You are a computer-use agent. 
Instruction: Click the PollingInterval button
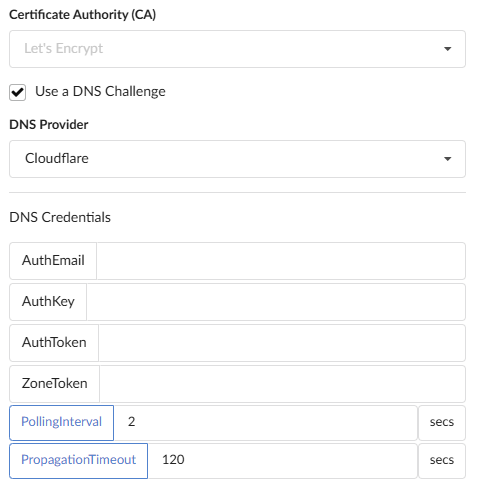[x=62, y=423]
